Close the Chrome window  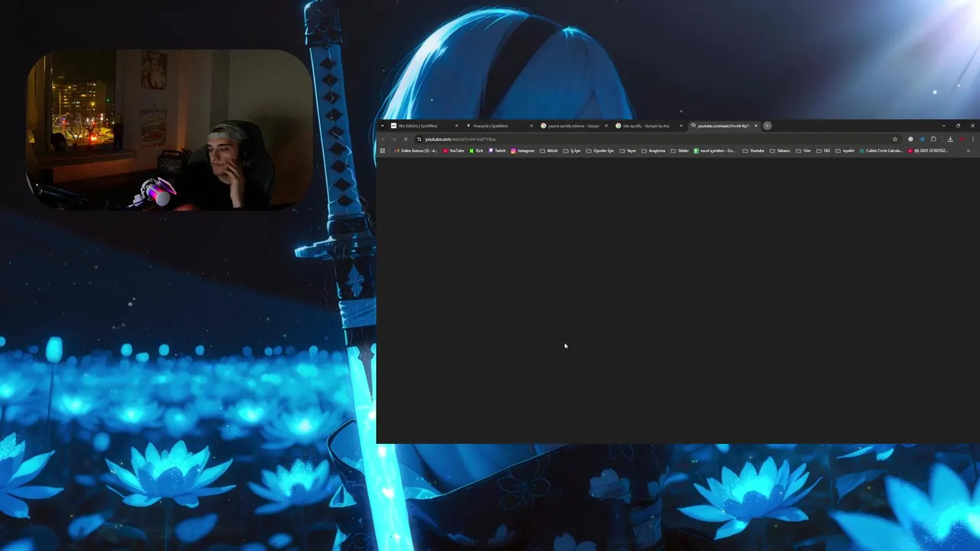[x=972, y=126]
